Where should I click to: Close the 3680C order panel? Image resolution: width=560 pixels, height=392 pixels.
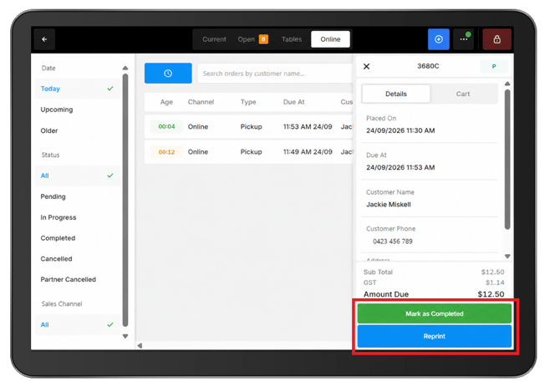pyautogui.click(x=366, y=66)
